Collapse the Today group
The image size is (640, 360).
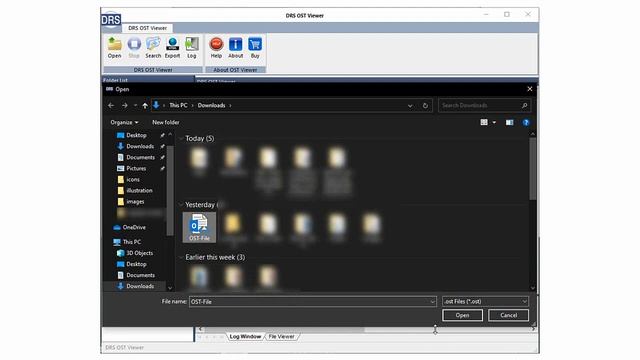(x=181, y=138)
